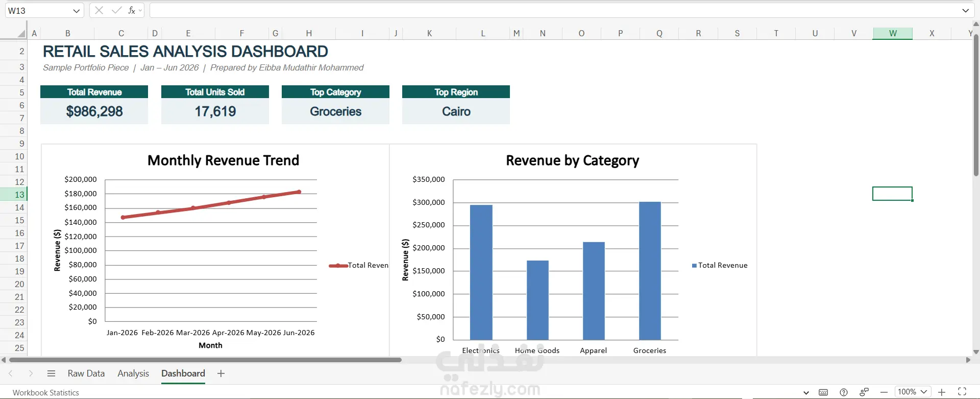Click the horizontal scrollbar left arrow
Viewport: 980px width, 399px height.
[x=4, y=360]
